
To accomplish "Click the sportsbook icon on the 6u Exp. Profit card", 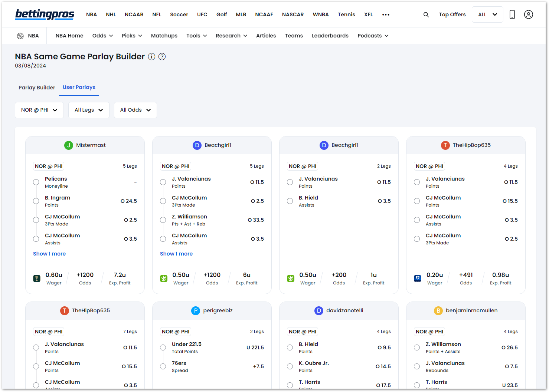I will pyautogui.click(x=164, y=279).
